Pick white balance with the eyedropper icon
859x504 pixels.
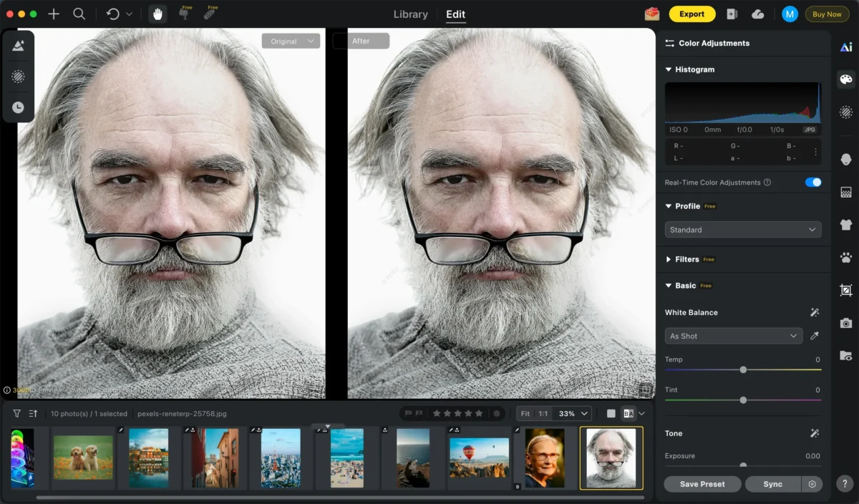[815, 335]
